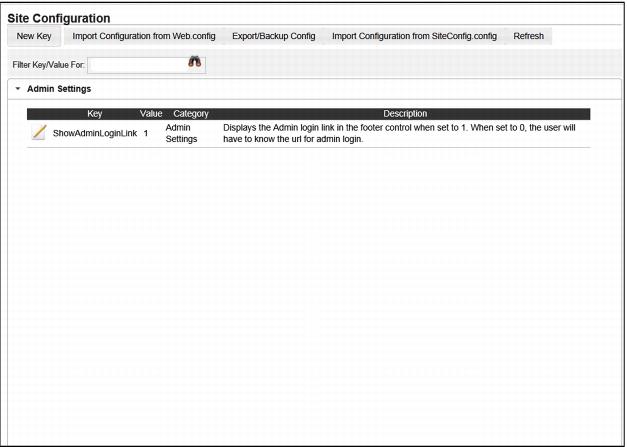Click the Description column header

click(x=405, y=114)
